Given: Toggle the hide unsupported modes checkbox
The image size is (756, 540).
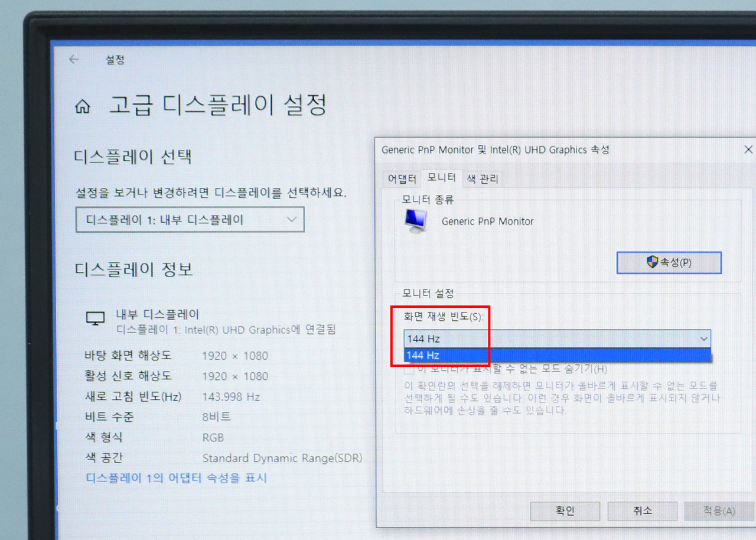Looking at the screenshot, I should (x=409, y=370).
